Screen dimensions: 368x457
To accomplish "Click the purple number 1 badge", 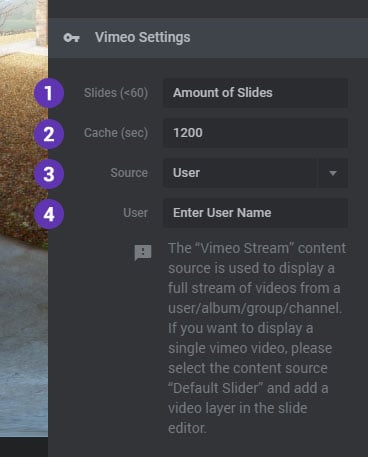I will pos(49,93).
